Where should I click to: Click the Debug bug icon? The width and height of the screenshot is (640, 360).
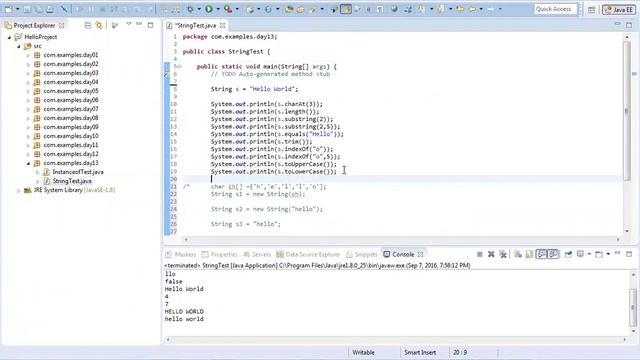click(191, 9)
